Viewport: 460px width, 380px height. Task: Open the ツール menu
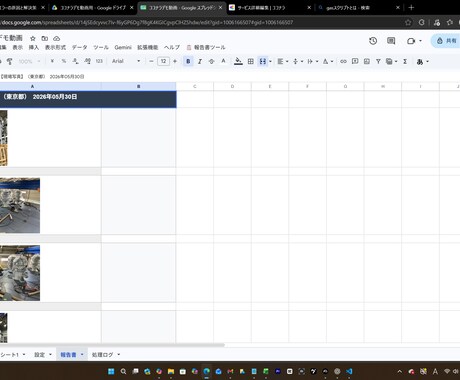[101, 47]
